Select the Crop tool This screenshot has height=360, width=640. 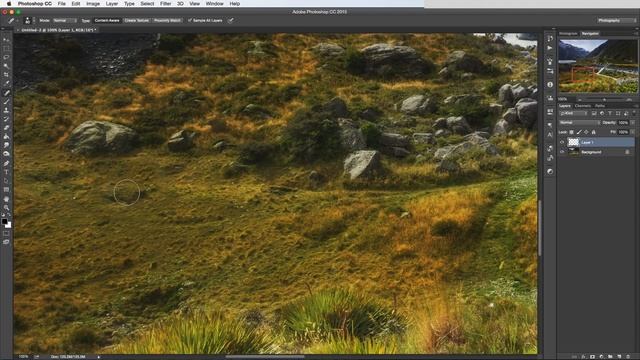(x=6, y=75)
